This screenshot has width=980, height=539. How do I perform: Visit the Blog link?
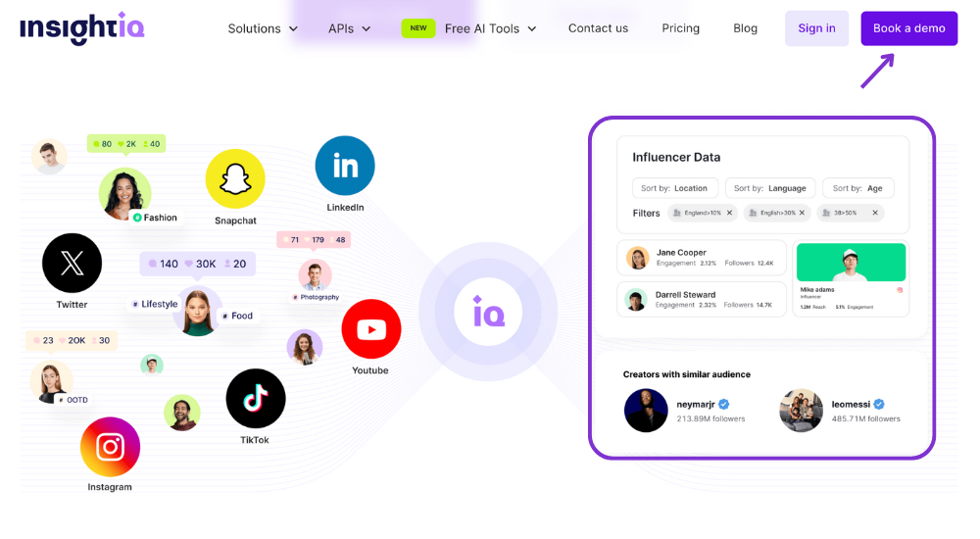(745, 28)
